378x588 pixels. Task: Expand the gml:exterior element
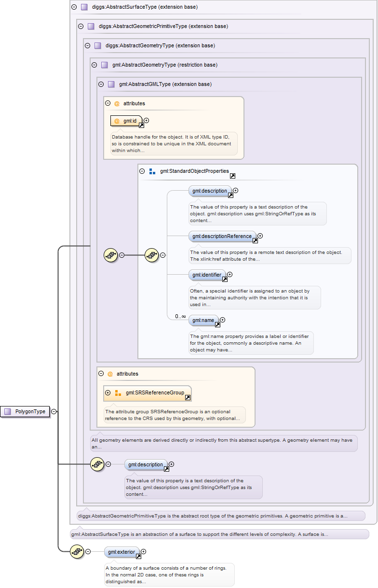(x=143, y=551)
